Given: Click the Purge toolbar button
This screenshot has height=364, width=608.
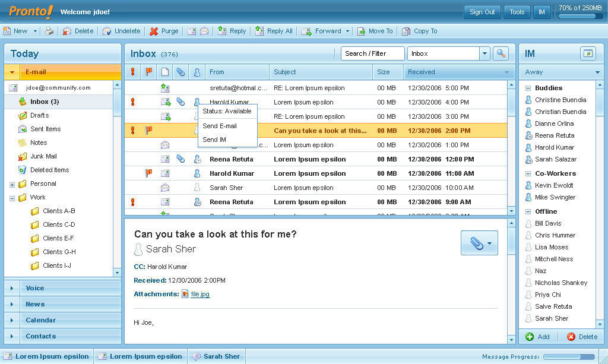Looking at the screenshot, I should pos(164,31).
